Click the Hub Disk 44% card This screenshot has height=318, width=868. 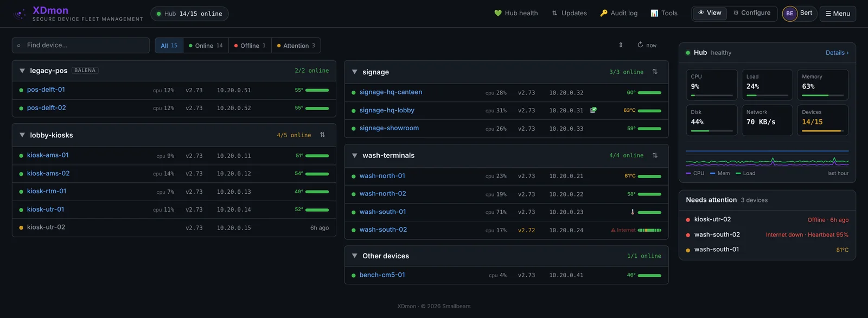pos(712,120)
